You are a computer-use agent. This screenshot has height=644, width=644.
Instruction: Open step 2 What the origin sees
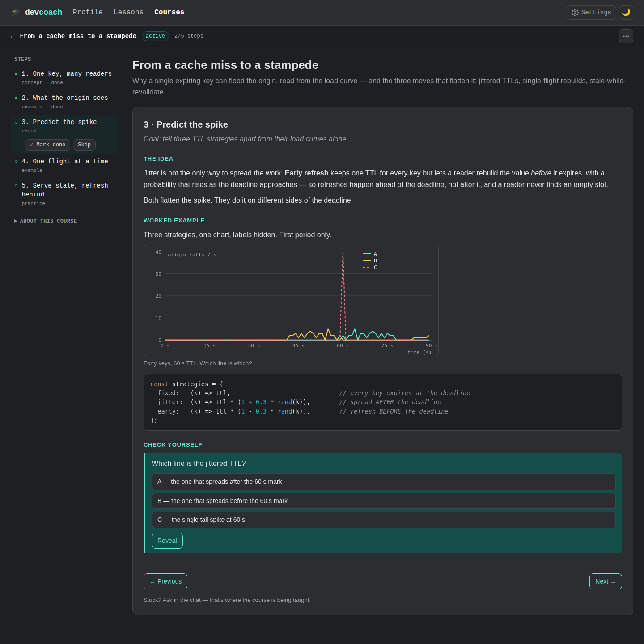[x=64, y=102]
